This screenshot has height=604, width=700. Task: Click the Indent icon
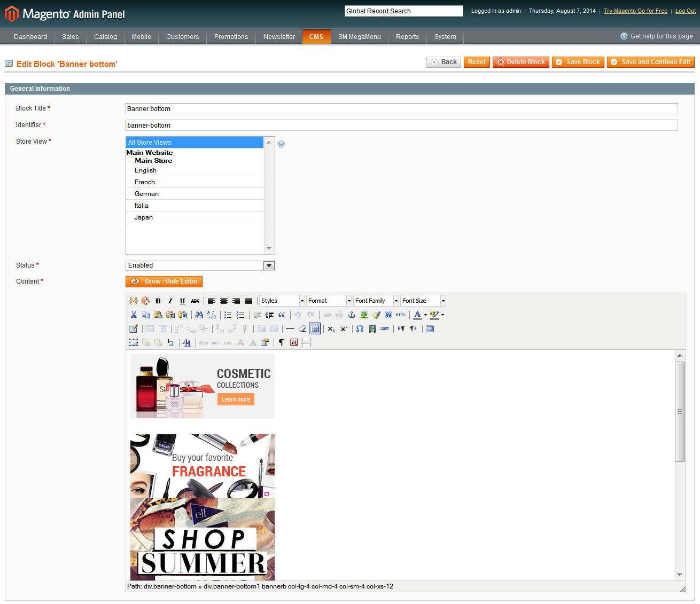click(269, 315)
